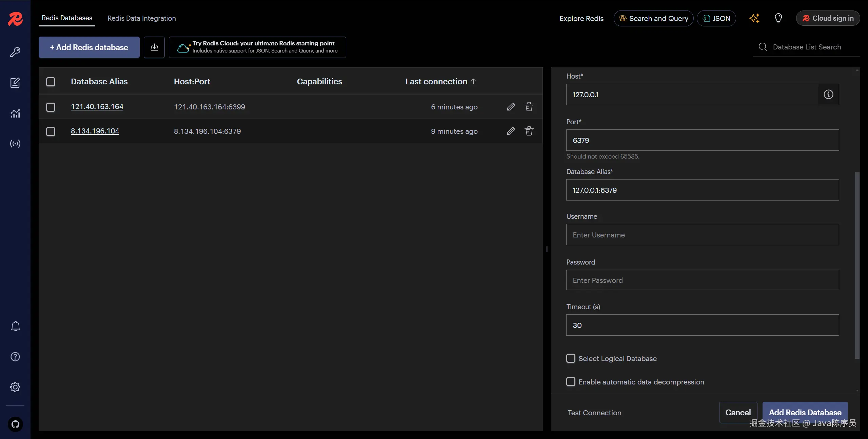Open Pub/Sub broadcast icon in sidebar
The height and width of the screenshot is (439, 868).
15,144
